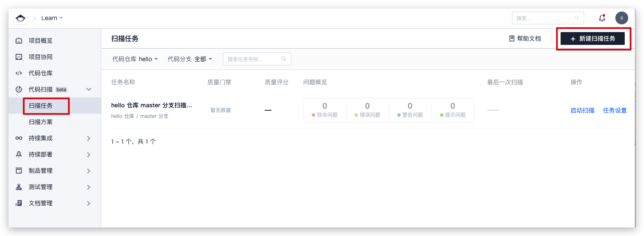Click the 代码扫描 scan icon
This screenshot has width=644, height=236.
19,89
